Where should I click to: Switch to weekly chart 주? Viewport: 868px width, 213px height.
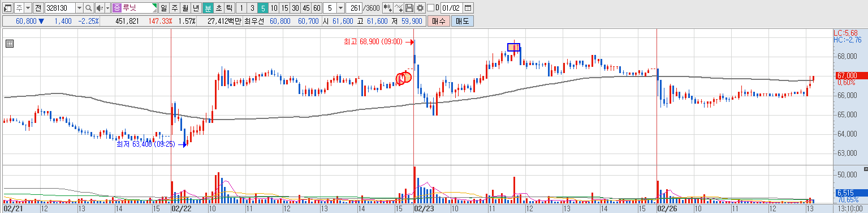174,8
